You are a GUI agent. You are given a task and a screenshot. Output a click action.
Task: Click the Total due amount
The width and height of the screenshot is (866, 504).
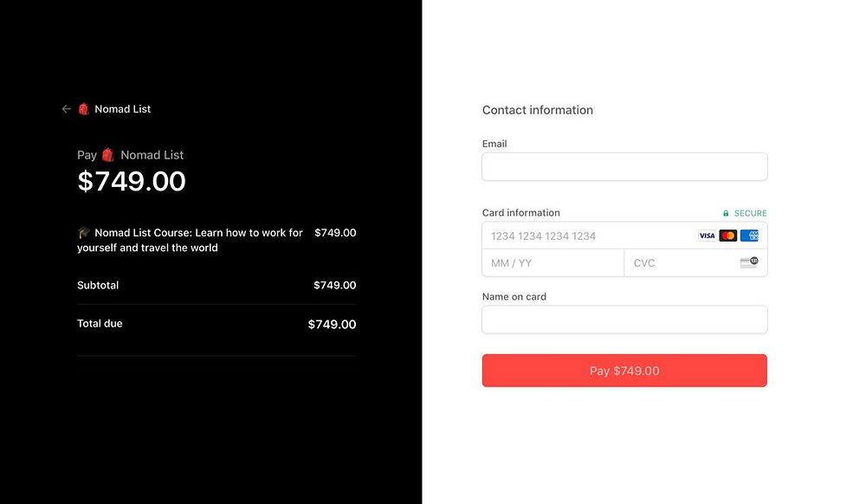[332, 325]
